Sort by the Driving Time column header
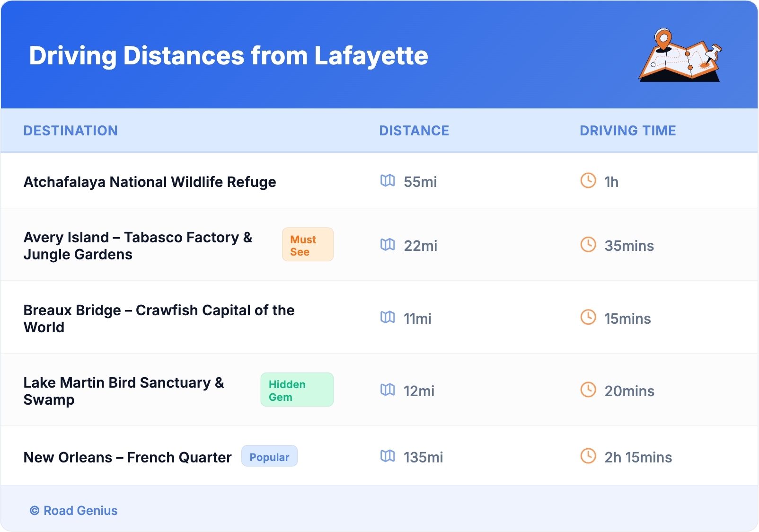The image size is (759, 532). [627, 131]
